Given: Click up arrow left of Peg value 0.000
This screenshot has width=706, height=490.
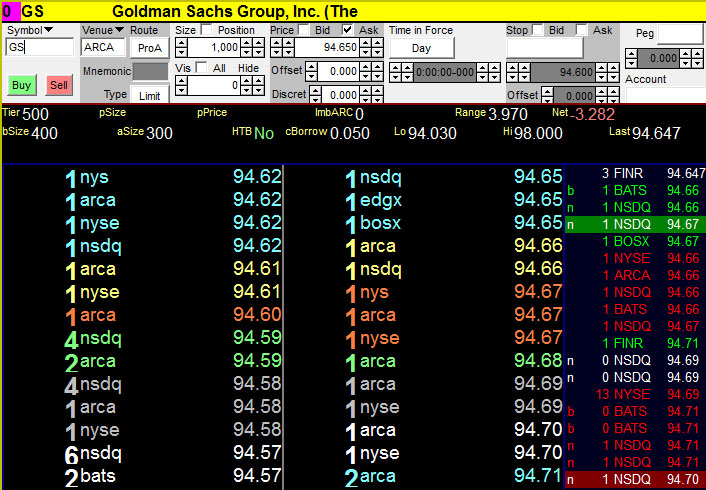Looking at the screenshot, I should click(632, 54).
